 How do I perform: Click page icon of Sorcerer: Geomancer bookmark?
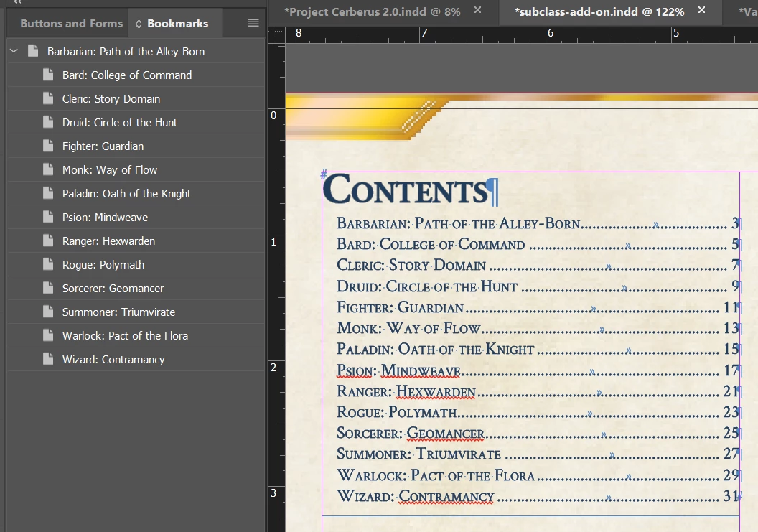click(x=48, y=288)
